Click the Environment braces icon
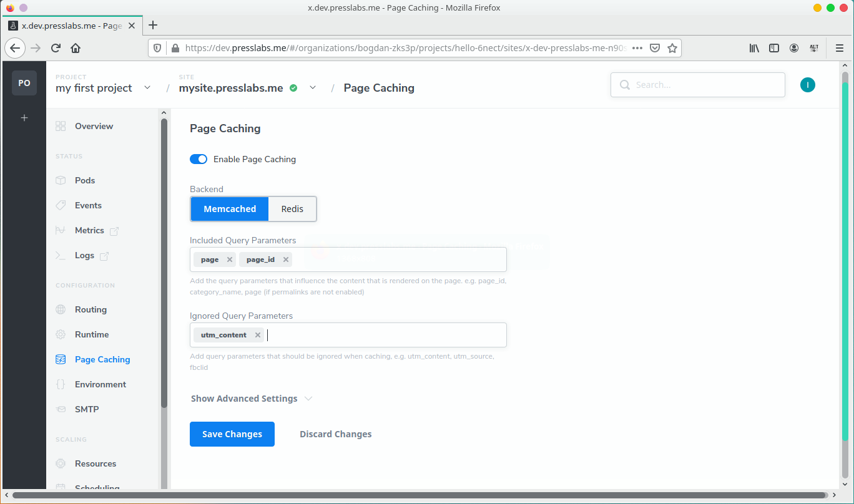Screen dimensions: 854x504 pyautogui.click(x=61, y=384)
